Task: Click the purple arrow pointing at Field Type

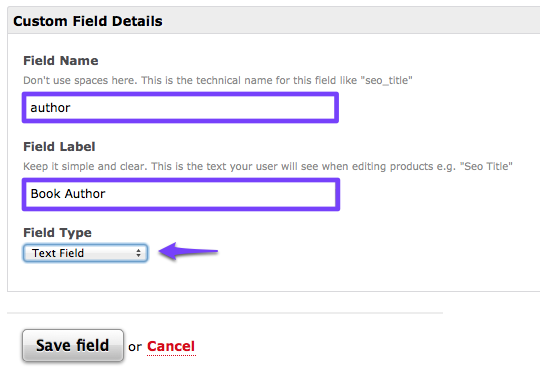Action: 188,251
